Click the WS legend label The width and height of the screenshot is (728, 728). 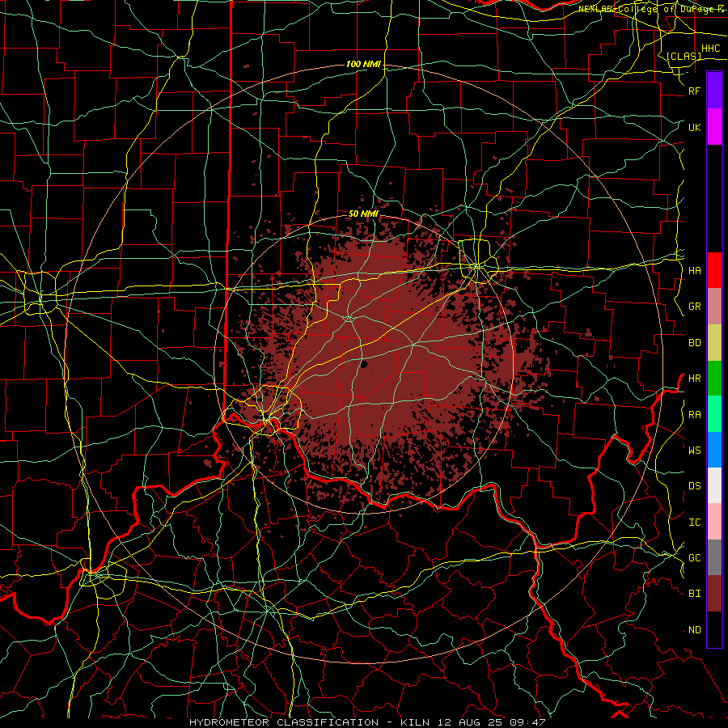695,450
